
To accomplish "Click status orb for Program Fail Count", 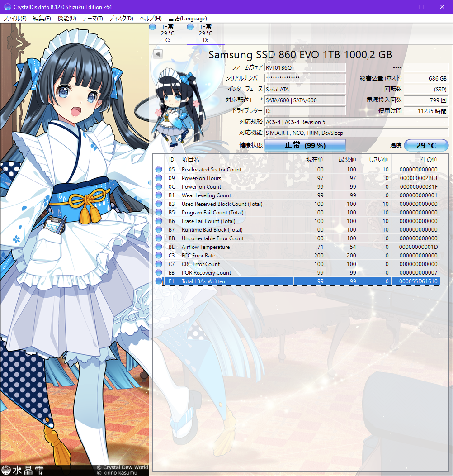I will (159, 212).
